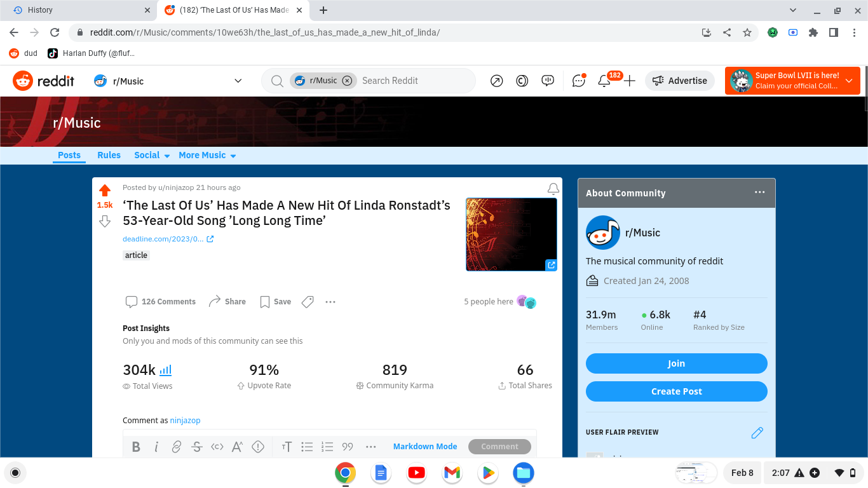Screen dimensions: 868x488
Task: Apply italic formatting in comment toolbar
Action: tap(156, 447)
